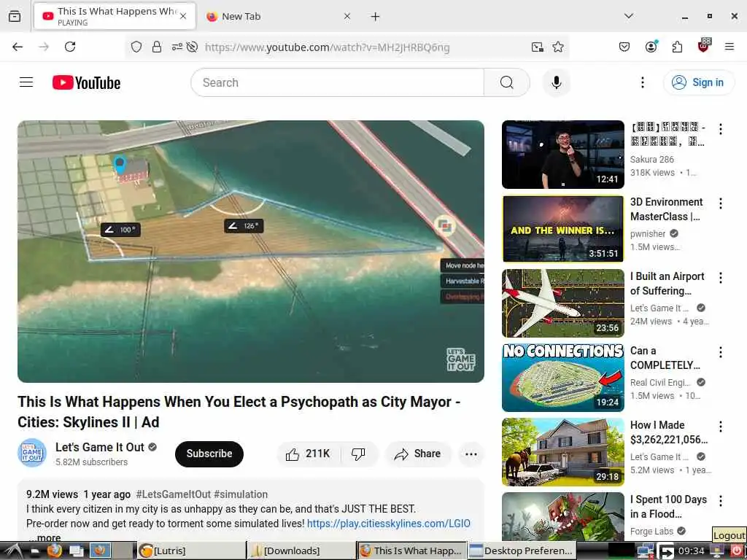Open the uBlock Origin extension
This screenshot has width=747, height=560.
coord(704,46)
